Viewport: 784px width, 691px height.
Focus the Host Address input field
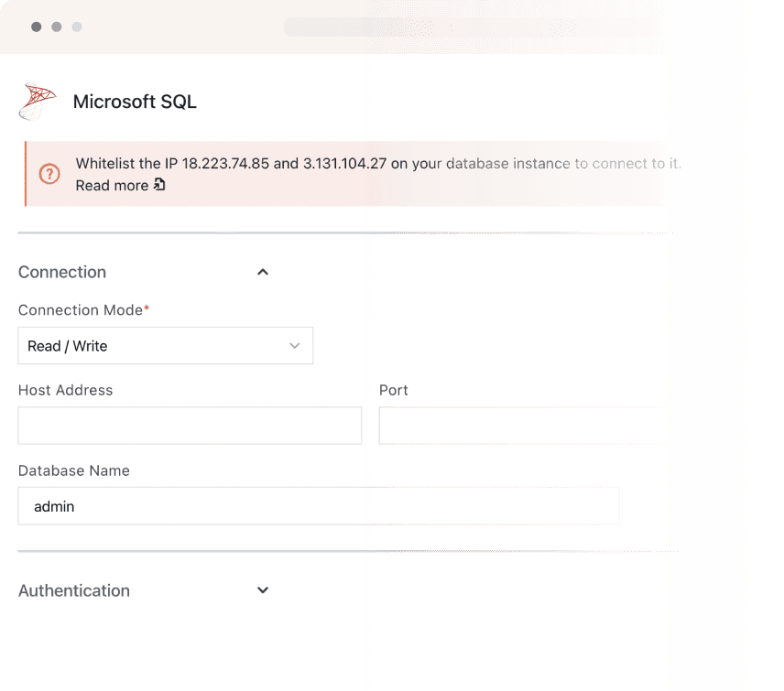[x=190, y=426]
